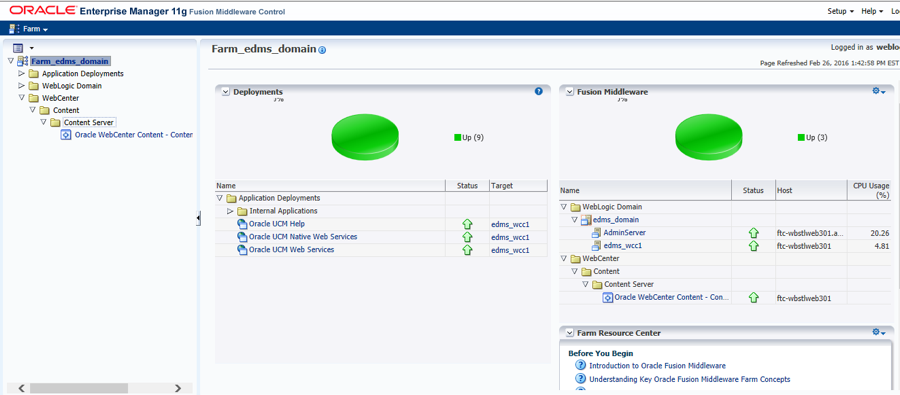Collapse Application Deployments row in Deployments table
This screenshot has width=900, height=395.
coord(219,198)
